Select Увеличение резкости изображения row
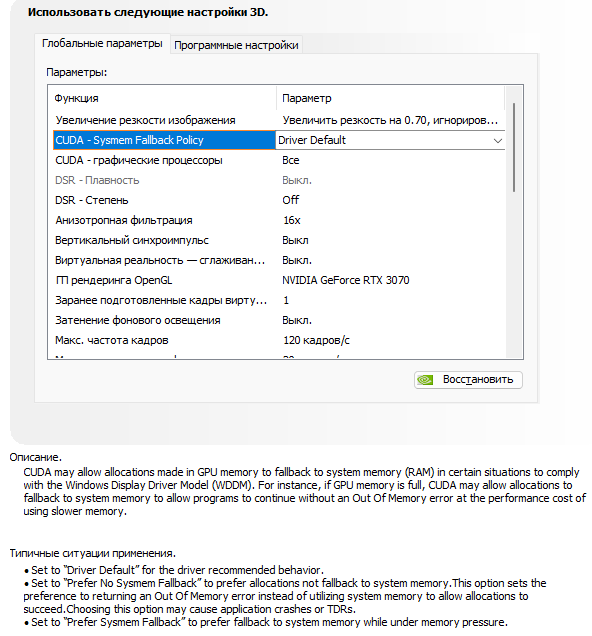Viewport: 592px width, 636px height. pos(279,120)
